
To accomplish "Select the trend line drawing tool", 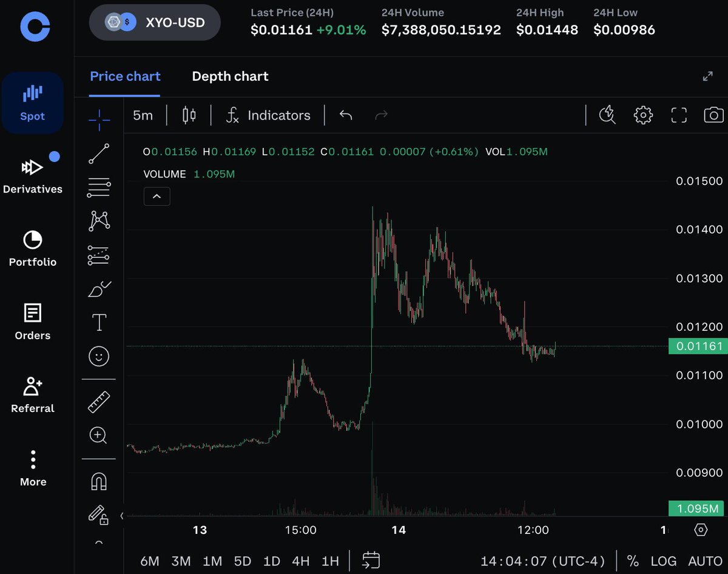I will [99, 154].
